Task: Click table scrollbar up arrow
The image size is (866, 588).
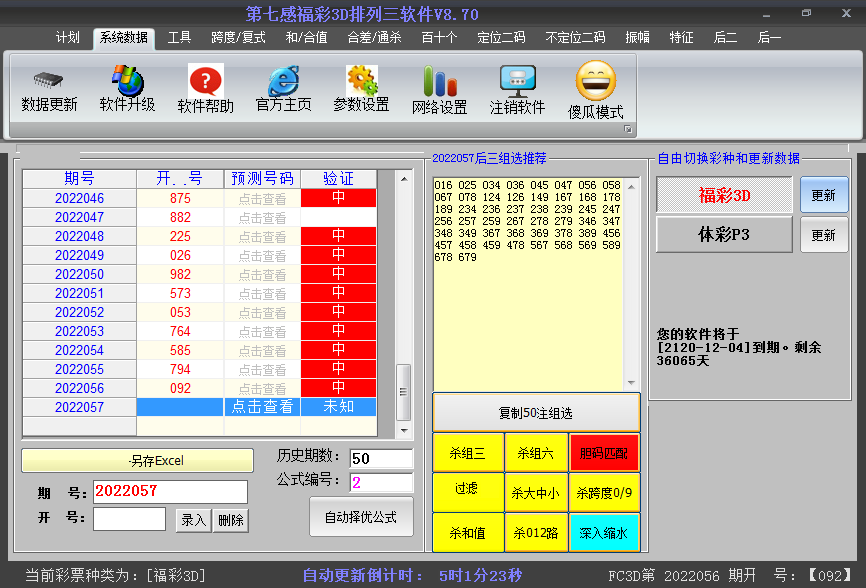Action: [x=404, y=179]
